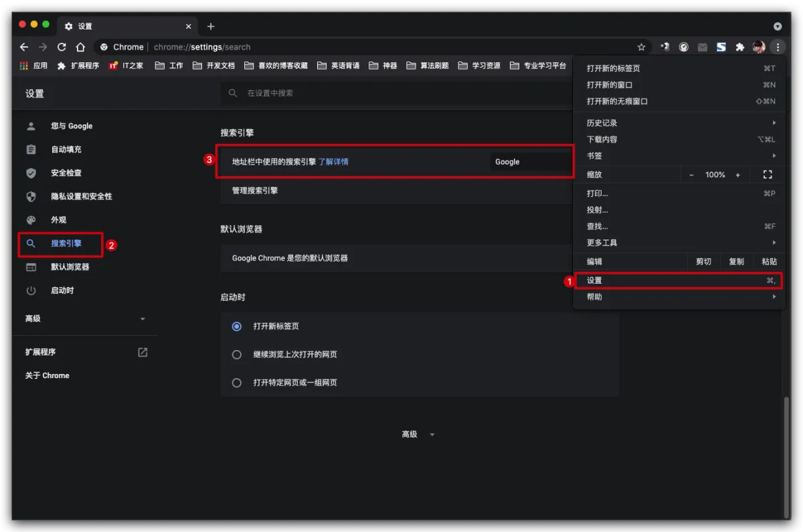Select 打开特定网页或一组网页 radio option
This screenshot has width=803, height=532.
(x=237, y=383)
